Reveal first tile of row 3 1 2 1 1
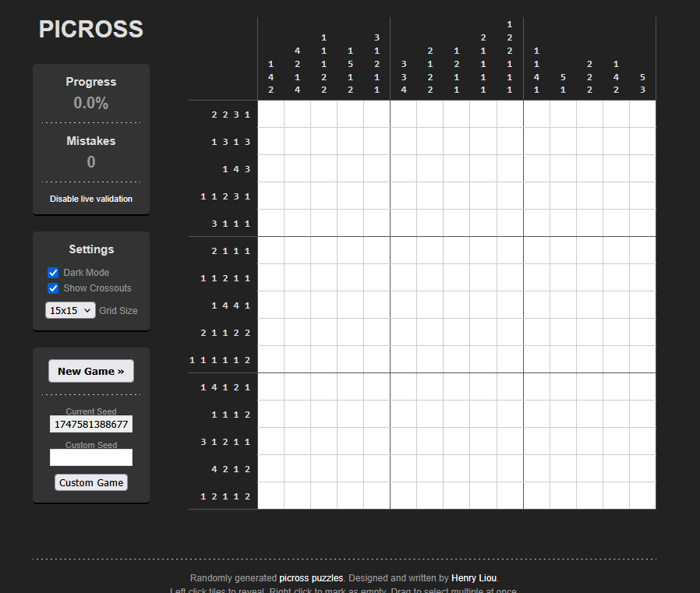This screenshot has height=593, width=700. [x=271, y=441]
